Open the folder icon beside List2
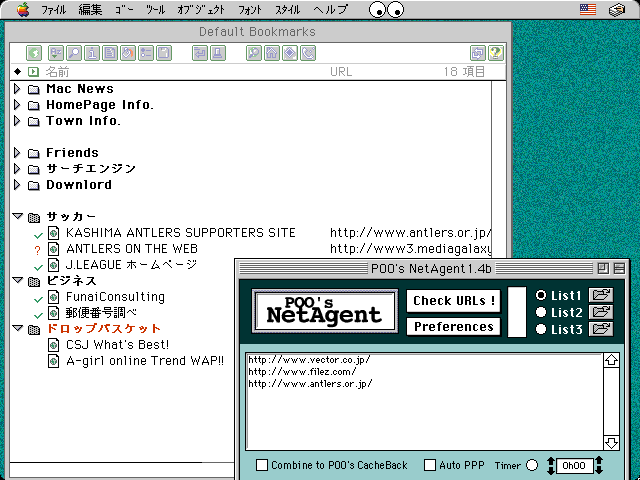This screenshot has height=480, width=640. point(600,312)
